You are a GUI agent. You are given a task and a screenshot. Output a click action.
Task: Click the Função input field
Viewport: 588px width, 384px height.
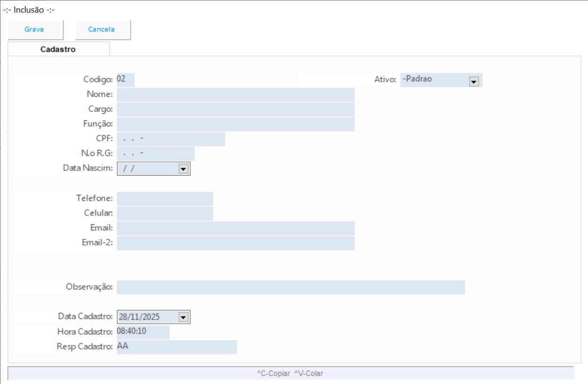235,125
